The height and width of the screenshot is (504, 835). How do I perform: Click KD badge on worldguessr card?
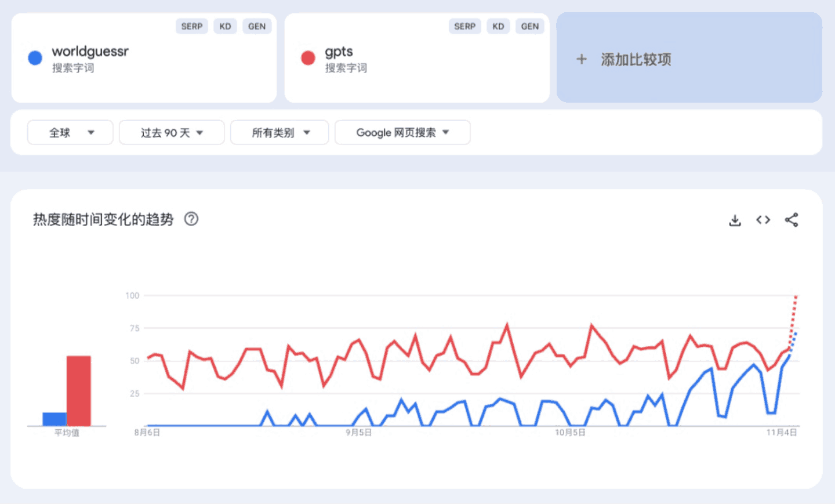click(x=225, y=26)
